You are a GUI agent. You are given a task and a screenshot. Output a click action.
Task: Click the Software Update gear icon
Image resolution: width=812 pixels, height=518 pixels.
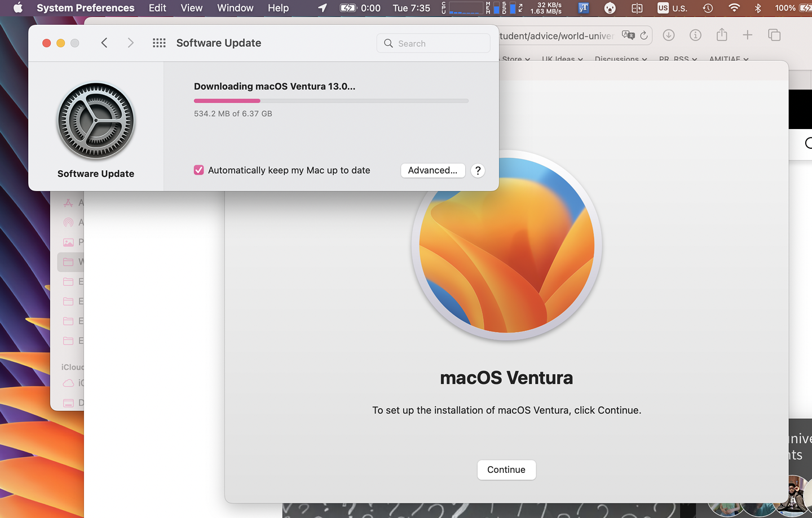(96, 121)
